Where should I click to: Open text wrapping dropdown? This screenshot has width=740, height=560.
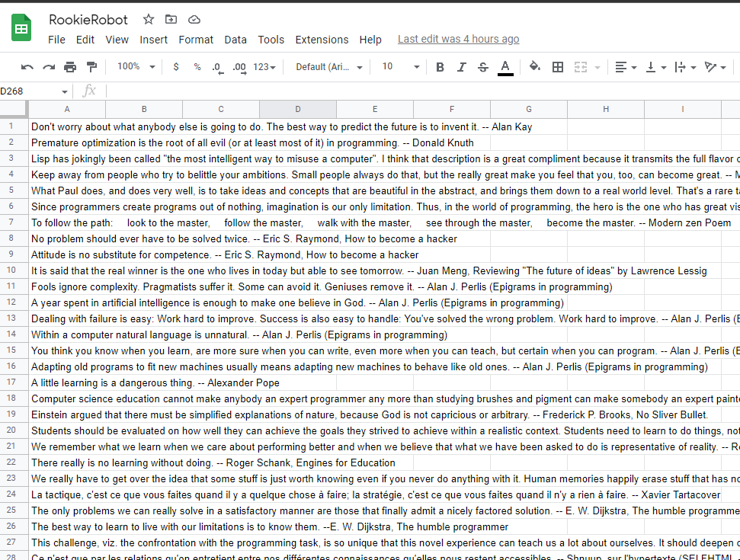685,67
